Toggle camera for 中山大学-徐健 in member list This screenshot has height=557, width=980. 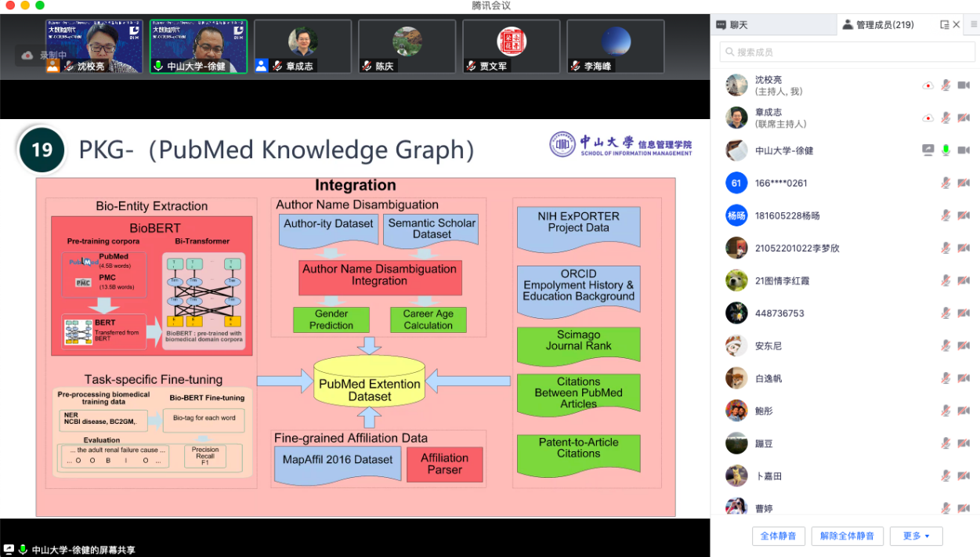point(964,150)
